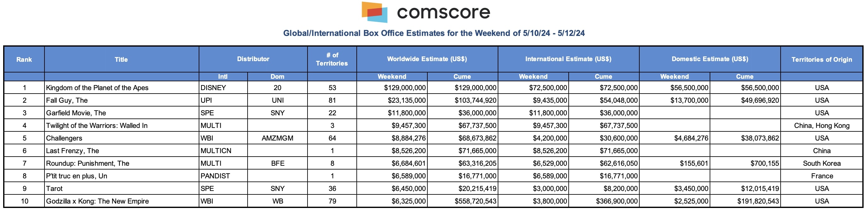The image size is (868, 213).
Task: Click the Global/International Box Office Estimates title
Action: pos(434,33)
